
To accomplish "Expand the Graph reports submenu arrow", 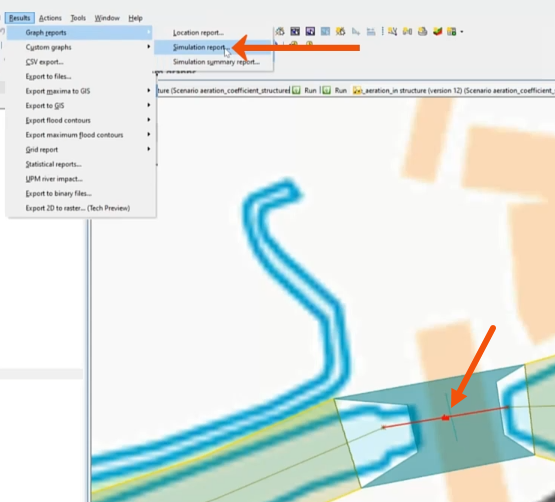I will [x=149, y=32].
